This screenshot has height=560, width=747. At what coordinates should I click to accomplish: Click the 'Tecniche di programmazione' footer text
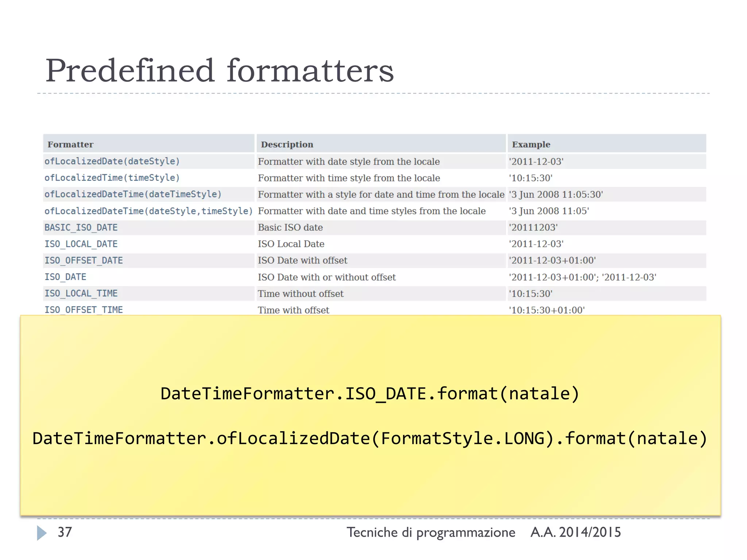431,533
